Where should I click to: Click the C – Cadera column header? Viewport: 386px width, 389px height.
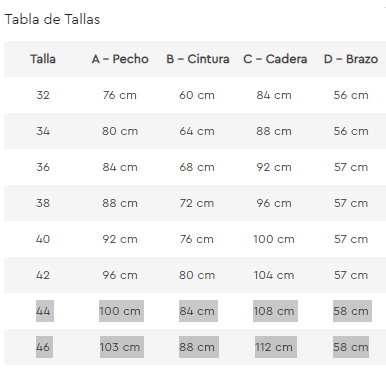point(275,59)
